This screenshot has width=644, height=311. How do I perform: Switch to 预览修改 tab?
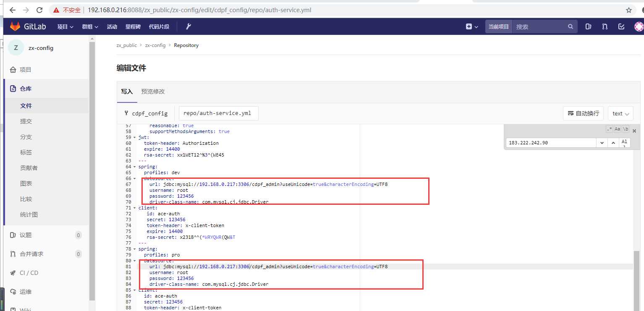point(153,91)
